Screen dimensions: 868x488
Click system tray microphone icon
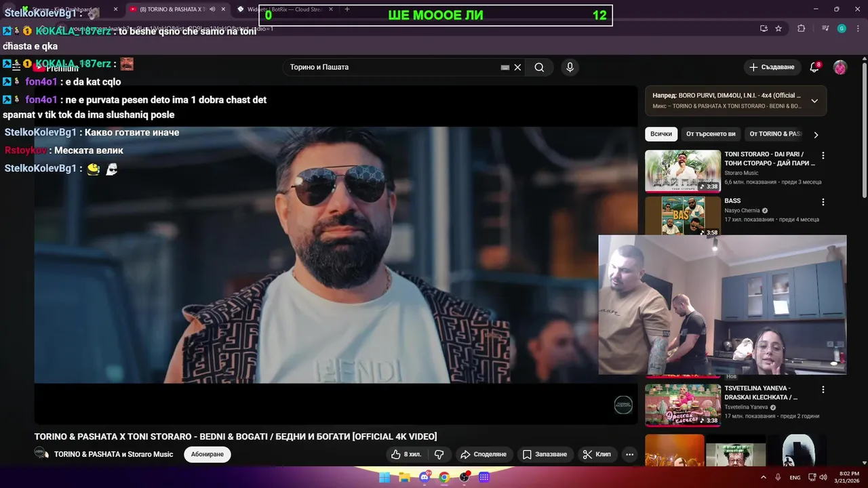tap(778, 477)
